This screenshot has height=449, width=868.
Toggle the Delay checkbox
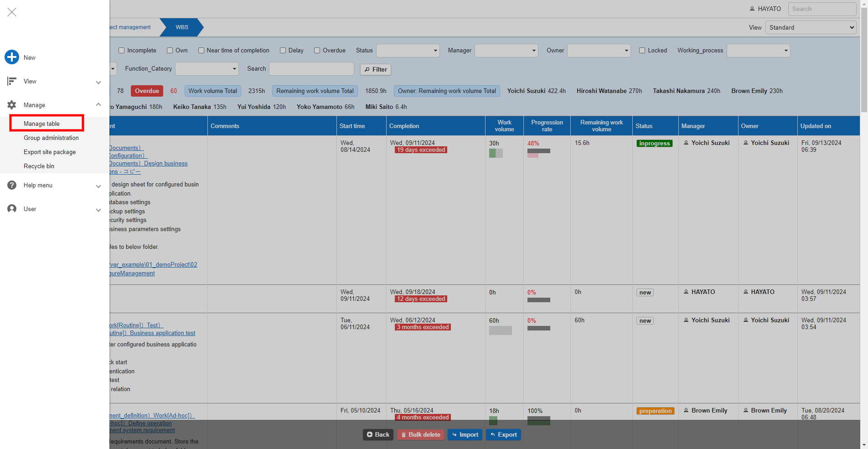[x=283, y=51]
